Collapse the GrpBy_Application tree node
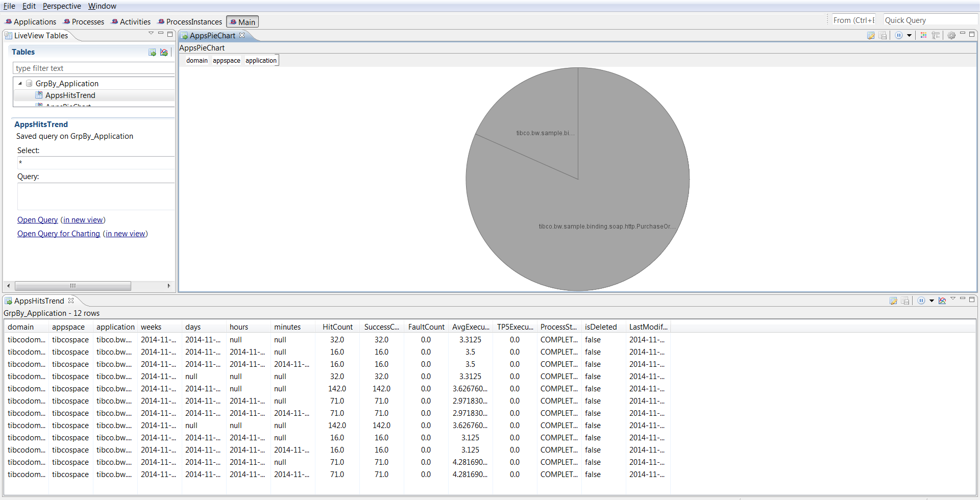This screenshot has height=500, width=980. (20, 84)
